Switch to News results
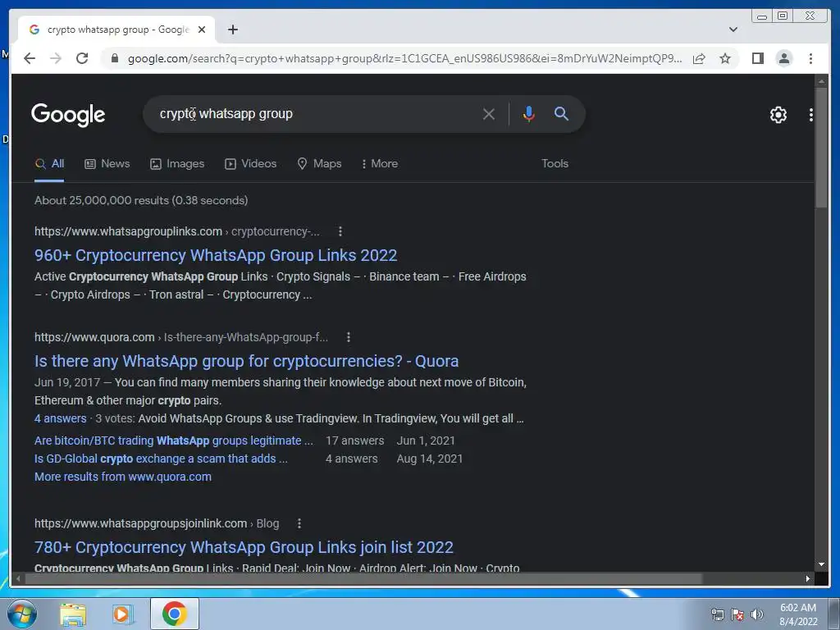Screen dimensions: 840x630 pyautogui.click(x=107, y=164)
